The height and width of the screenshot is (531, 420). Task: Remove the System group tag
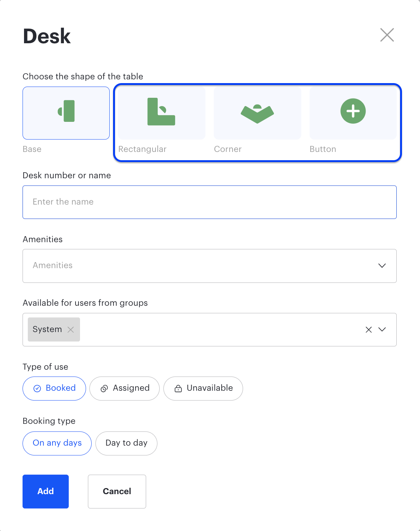[71, 329]
